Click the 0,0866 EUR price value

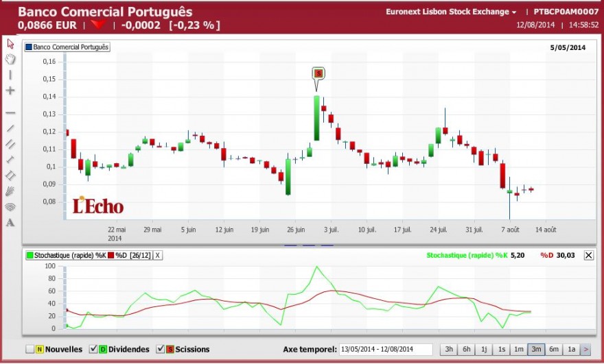[47, 25]
